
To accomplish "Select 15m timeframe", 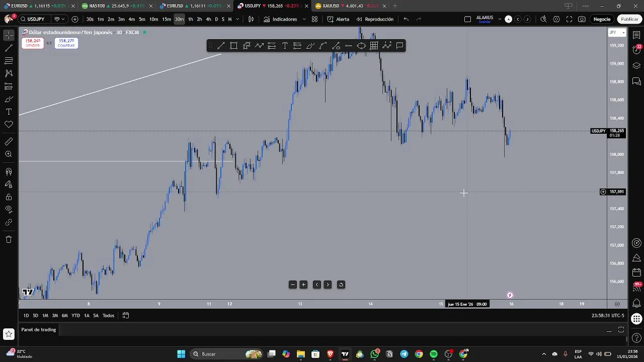I will [x=167, y=19].
